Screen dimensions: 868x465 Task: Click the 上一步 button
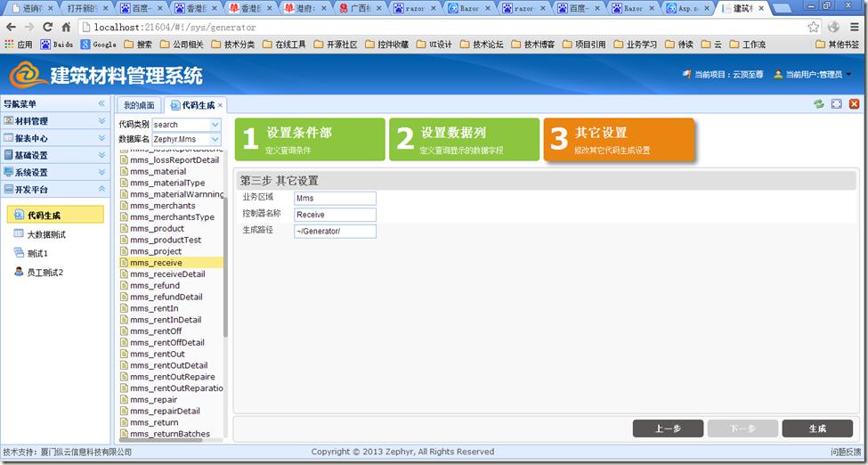pos(668,428)
